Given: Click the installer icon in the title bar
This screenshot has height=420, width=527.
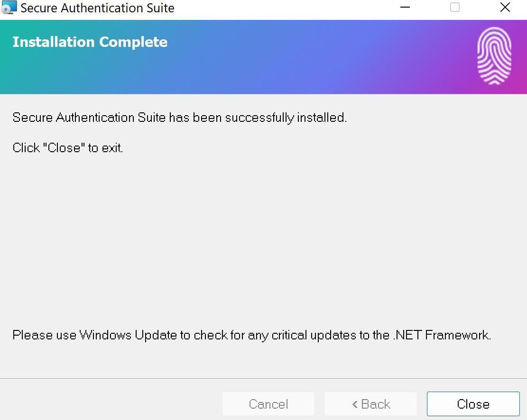Looking at the screenshot, I should tap(9, 7).
